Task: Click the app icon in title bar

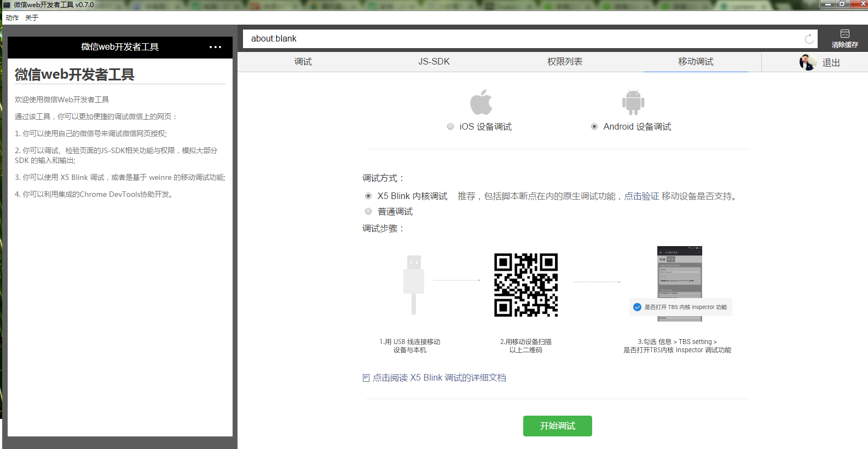Action: (x=7, y=4)
